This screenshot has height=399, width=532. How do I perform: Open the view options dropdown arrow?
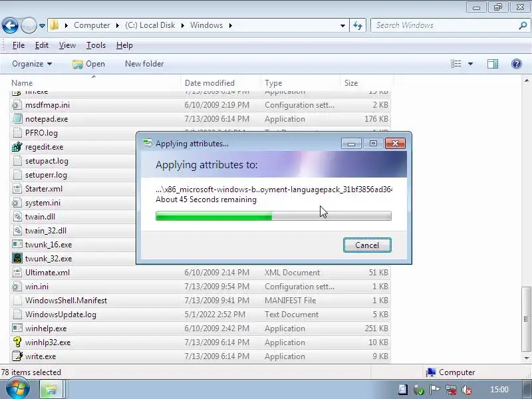pos(470,64)
